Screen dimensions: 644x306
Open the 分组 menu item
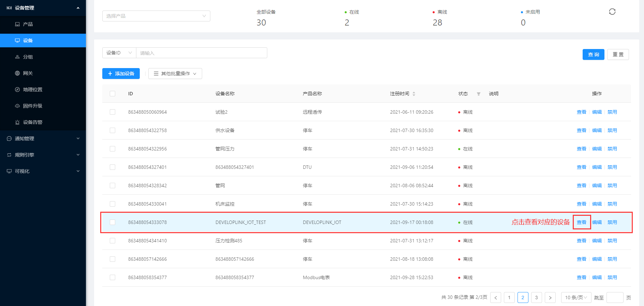(x=43, y=57)
